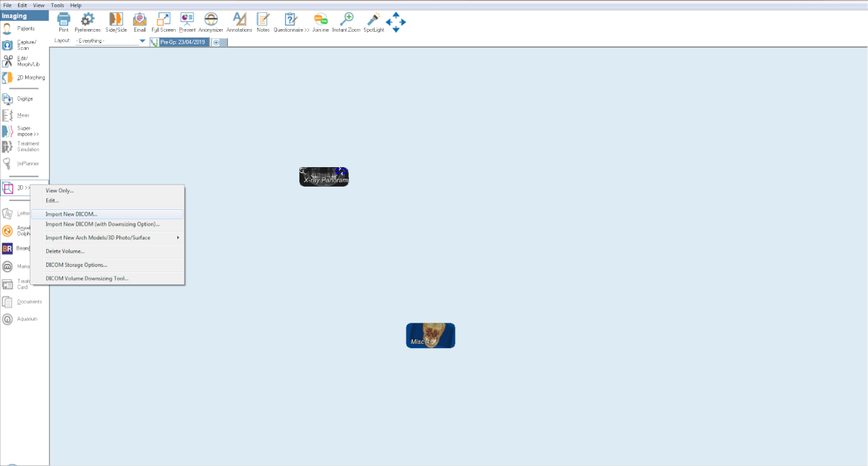The height and width of the screenshot is (466, 868).
Task: Expand the Layout dropdown arrow
Action: tap(142, 41)
